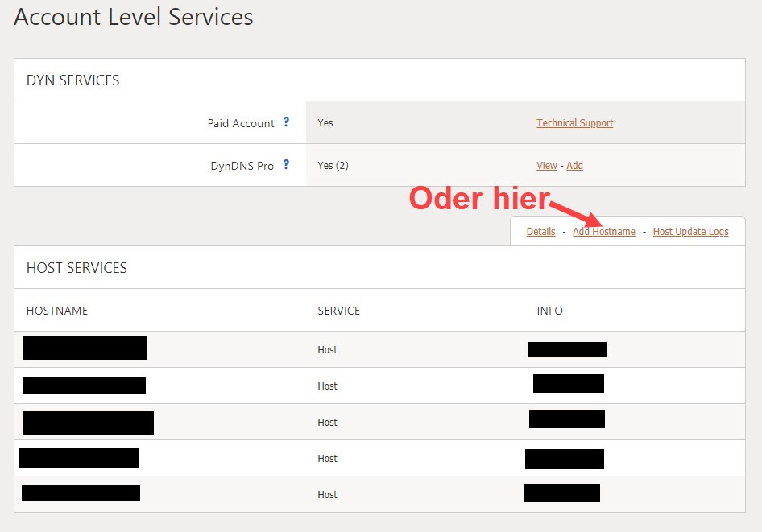Click the DYN SERVICES section heading
The image size is (762, 532).
click(72, 80)
